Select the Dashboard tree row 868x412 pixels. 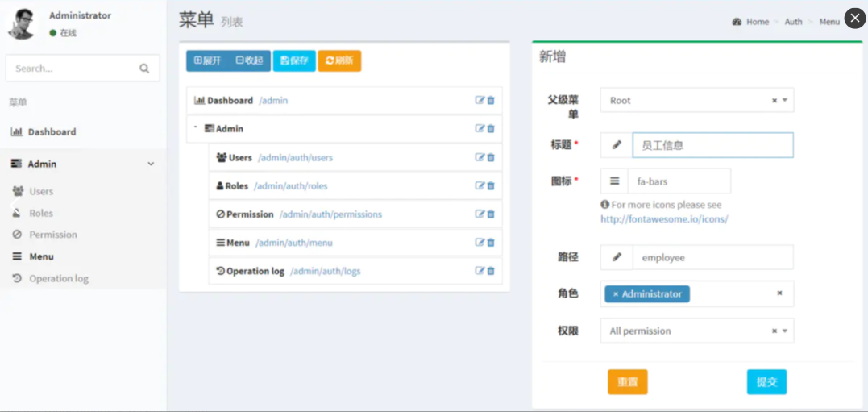pos(344,101)
